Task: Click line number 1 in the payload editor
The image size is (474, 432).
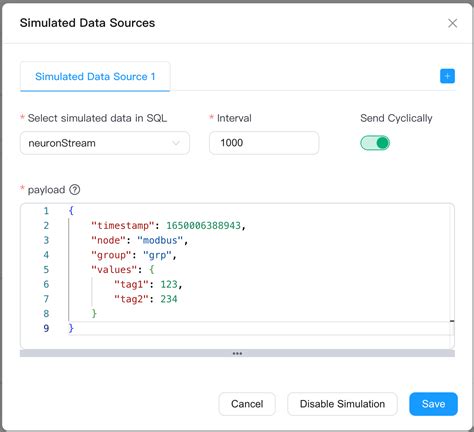Action: (46, 211)
